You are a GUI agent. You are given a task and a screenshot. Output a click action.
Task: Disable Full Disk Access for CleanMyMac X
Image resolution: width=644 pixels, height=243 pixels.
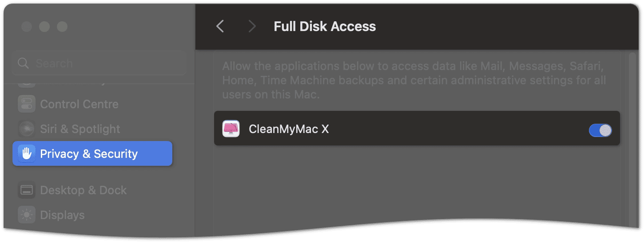(x=600, y=130)
